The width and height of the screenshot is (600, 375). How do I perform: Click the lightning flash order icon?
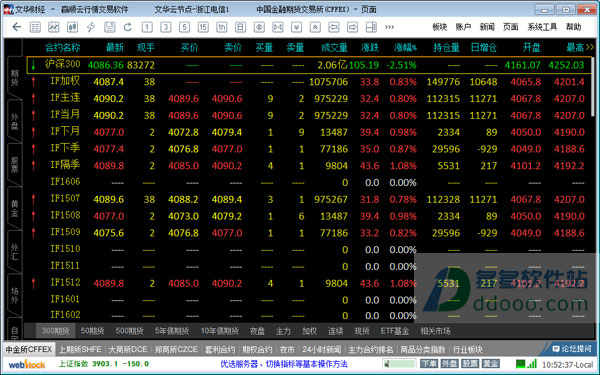click(x=91, y=27)
